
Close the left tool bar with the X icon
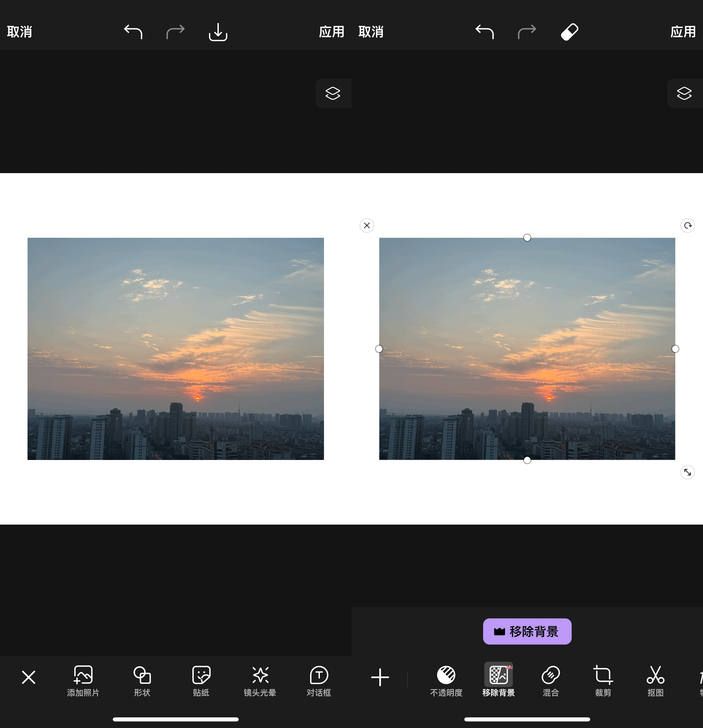[x=29, y=677]
